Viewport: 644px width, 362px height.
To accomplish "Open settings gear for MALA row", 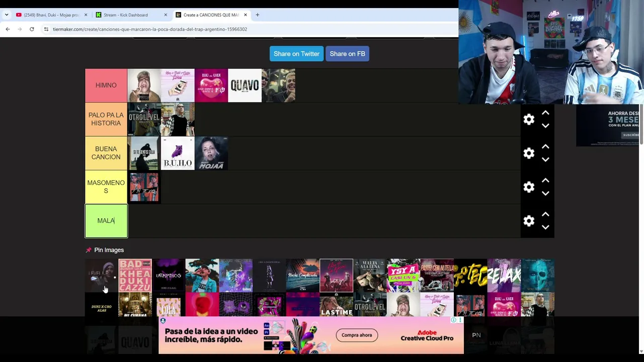I will point(529,221).
